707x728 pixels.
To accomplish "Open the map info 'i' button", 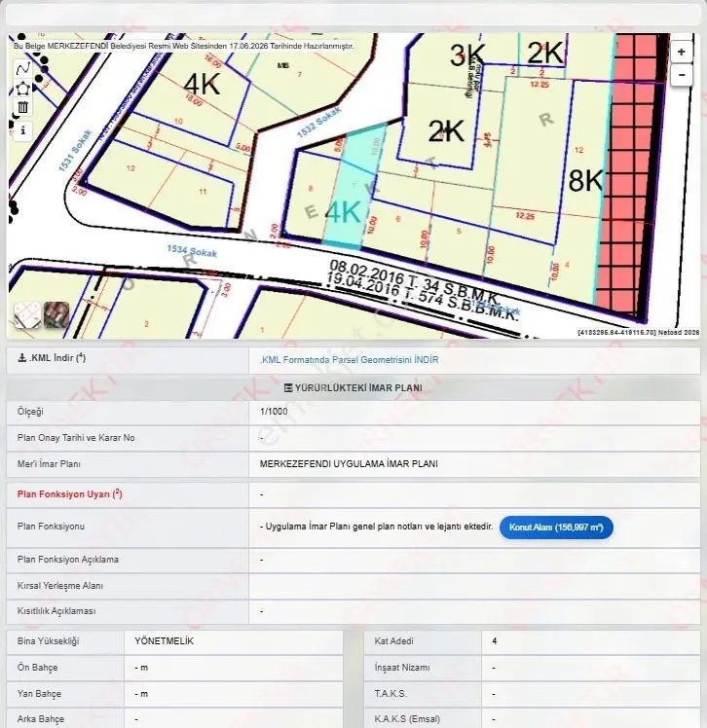I will point(22,130).
